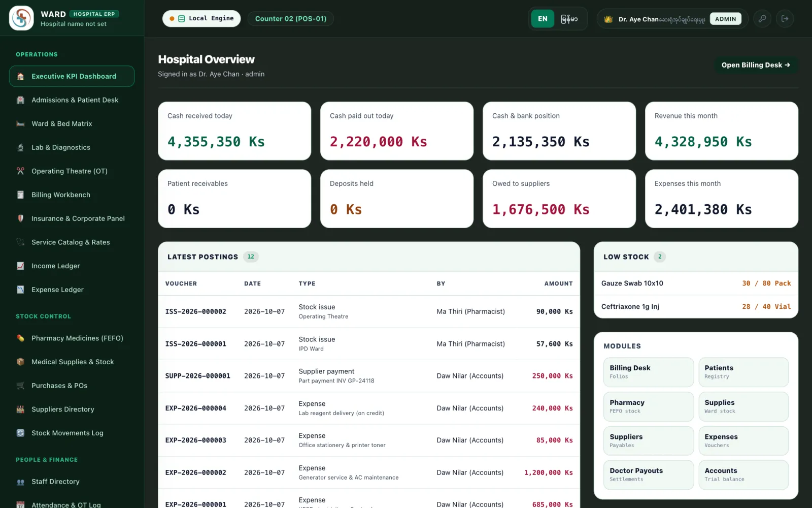Click the box icon for Medical Supplies & Stock
Viewport: 812px width, 508px height.
[20, 362]
